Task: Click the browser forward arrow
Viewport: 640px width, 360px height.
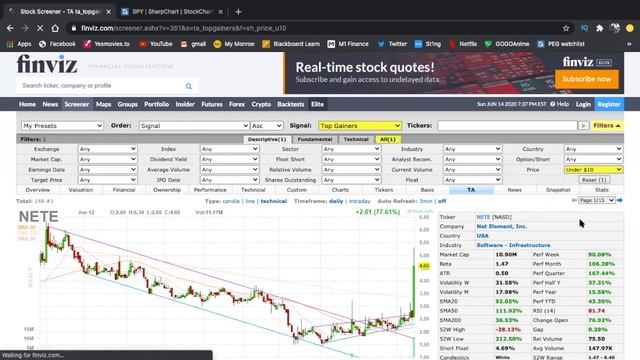Action: [25, 28]
